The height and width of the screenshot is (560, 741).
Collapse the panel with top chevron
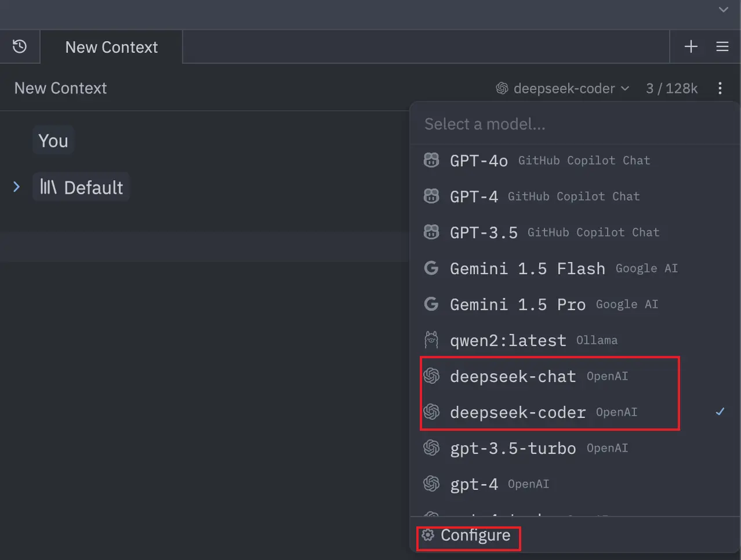coord(723,10)
